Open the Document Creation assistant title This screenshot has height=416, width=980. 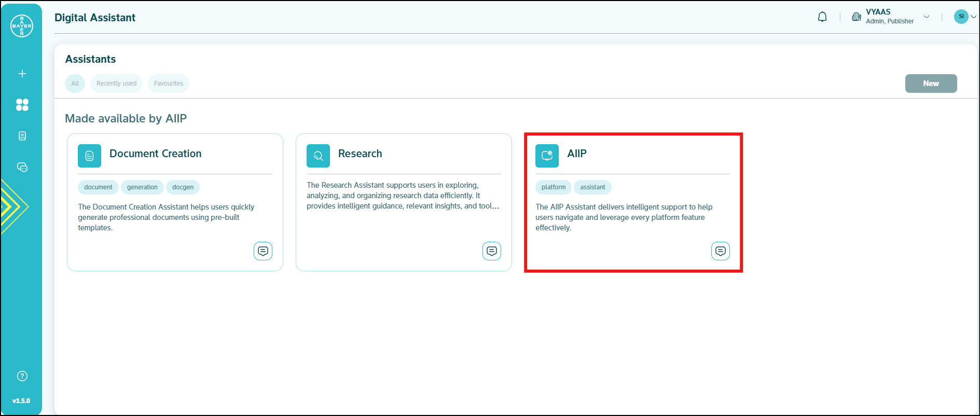point(155,154)
